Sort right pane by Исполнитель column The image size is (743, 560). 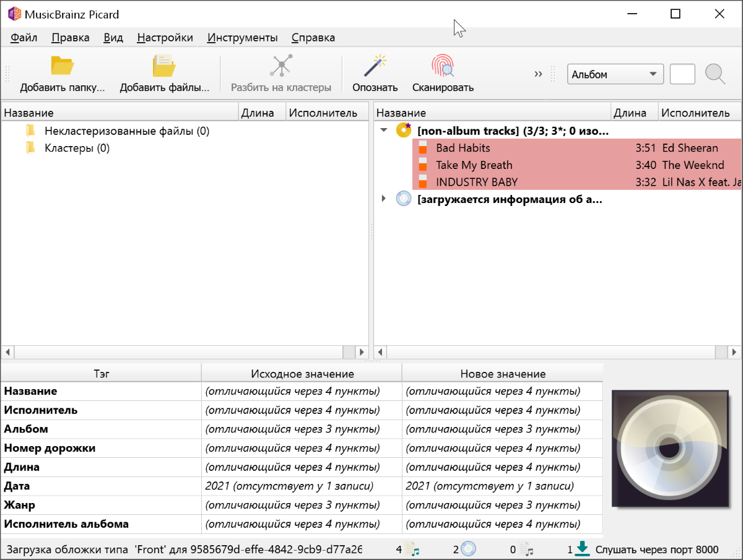coord(700,113)
